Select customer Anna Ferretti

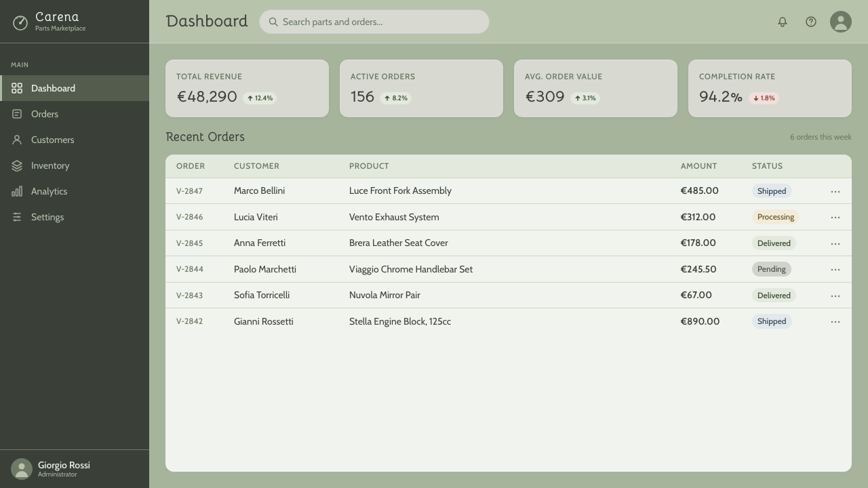tap(260, 243)
